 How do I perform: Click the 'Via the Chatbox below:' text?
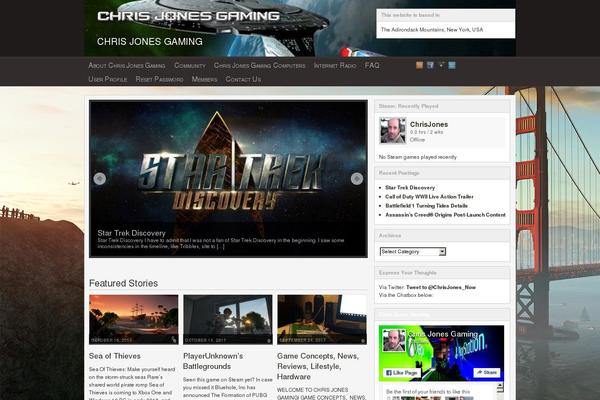(406, 295)
